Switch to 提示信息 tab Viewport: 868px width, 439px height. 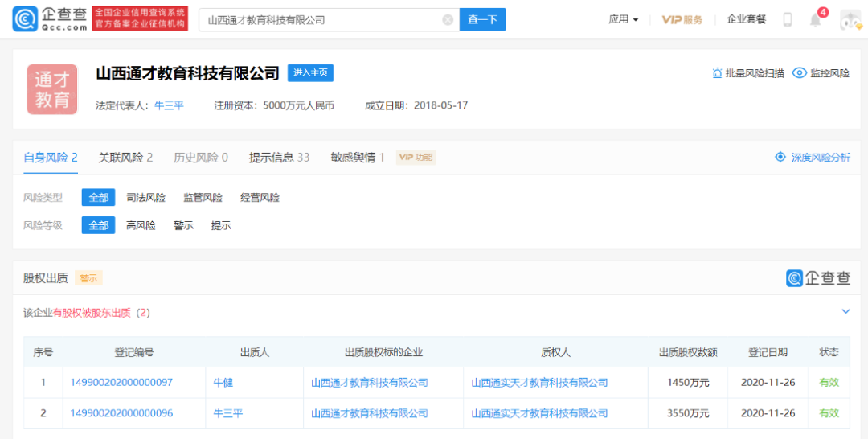click(279, 158)
